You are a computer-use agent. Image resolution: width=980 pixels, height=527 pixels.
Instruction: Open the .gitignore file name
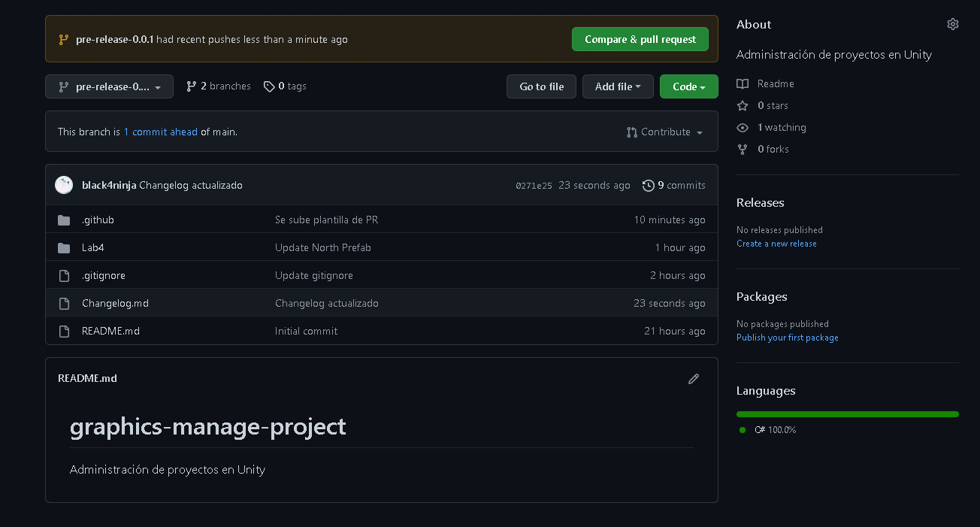pos(104,276)
